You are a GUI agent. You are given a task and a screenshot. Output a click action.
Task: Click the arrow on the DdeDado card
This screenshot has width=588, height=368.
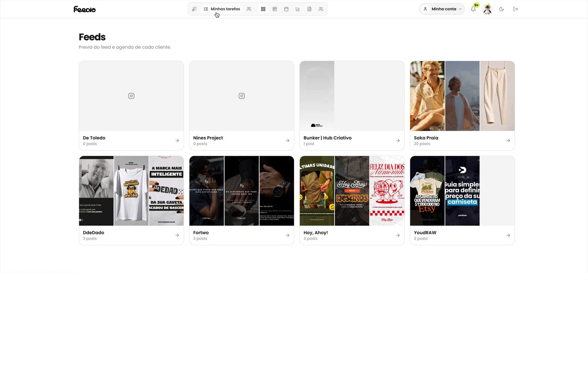(177, 236)
